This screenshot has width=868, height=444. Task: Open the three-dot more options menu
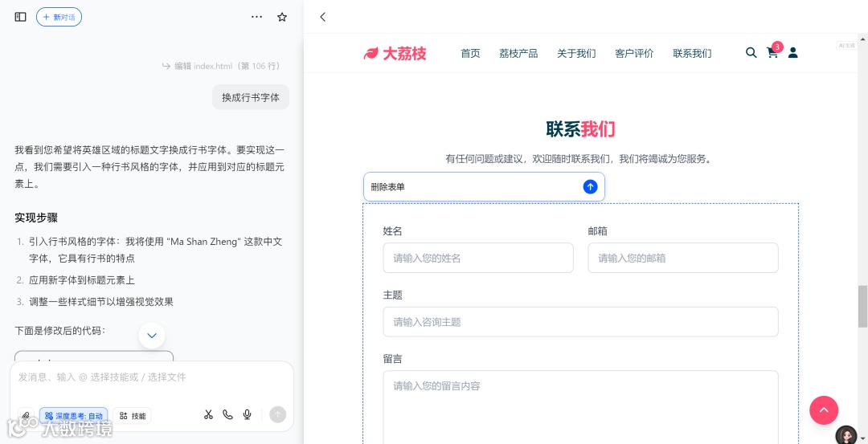click(257, 17)
